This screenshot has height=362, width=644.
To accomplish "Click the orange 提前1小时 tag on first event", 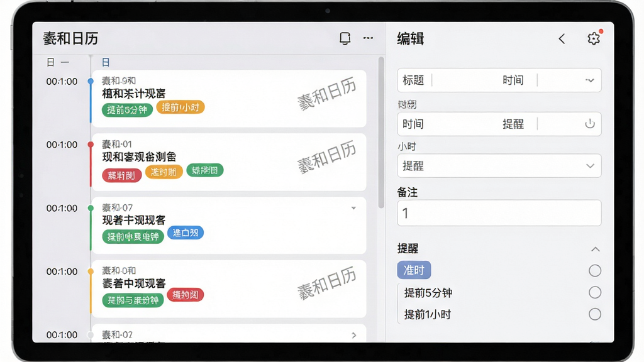I will coord(180,107).
